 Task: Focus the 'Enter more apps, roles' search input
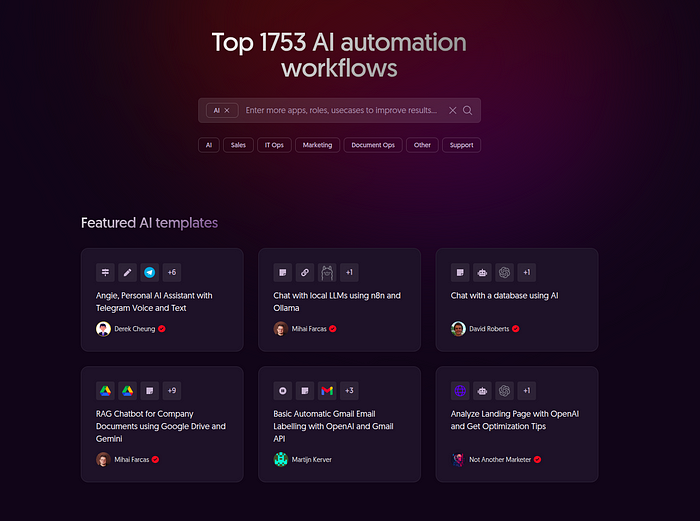(x=341, y=110)
